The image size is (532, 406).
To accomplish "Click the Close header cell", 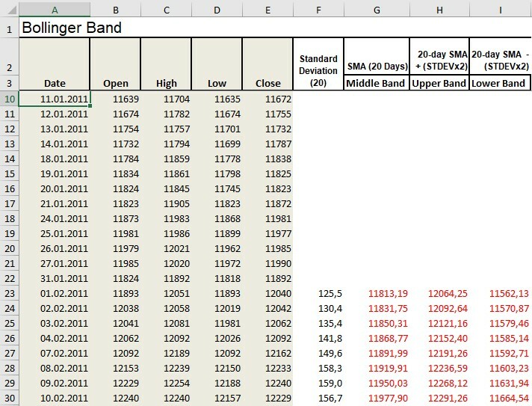I will (x=267, y=83).
